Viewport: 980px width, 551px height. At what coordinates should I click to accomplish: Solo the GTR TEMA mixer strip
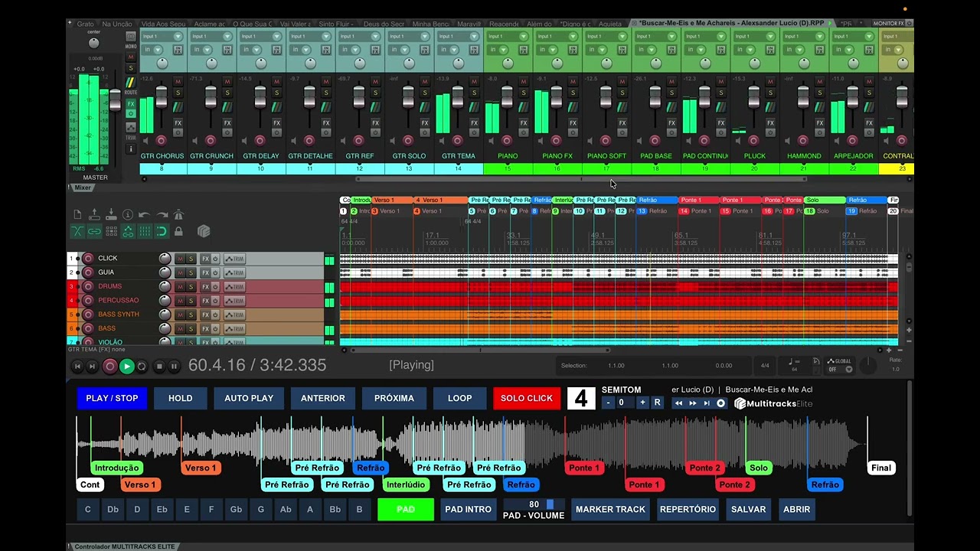click(x=474, y=93)
